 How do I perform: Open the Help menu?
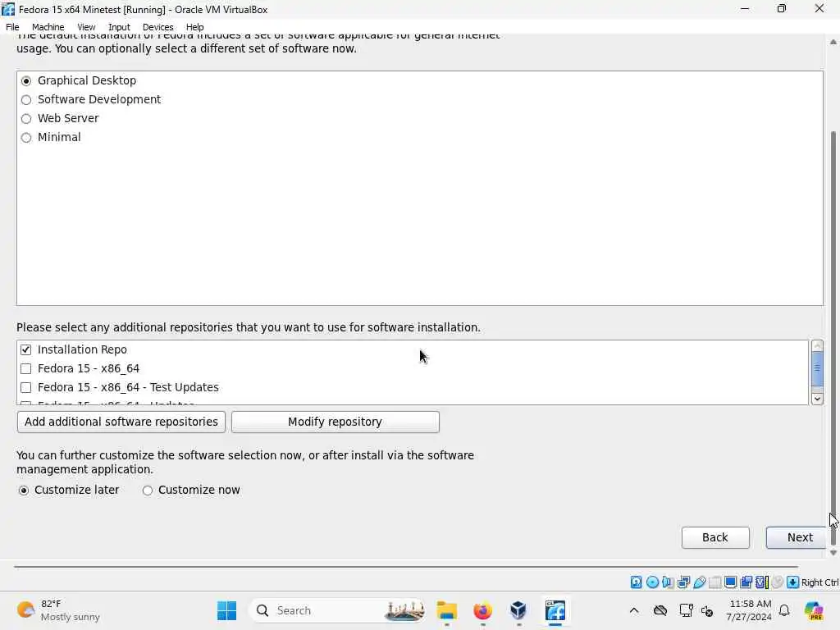[x=194, y=27]
